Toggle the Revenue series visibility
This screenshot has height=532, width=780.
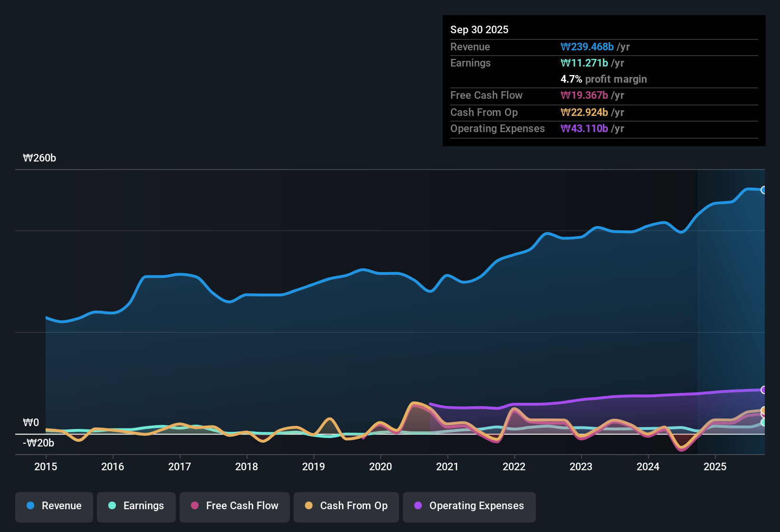coord(54,506)
